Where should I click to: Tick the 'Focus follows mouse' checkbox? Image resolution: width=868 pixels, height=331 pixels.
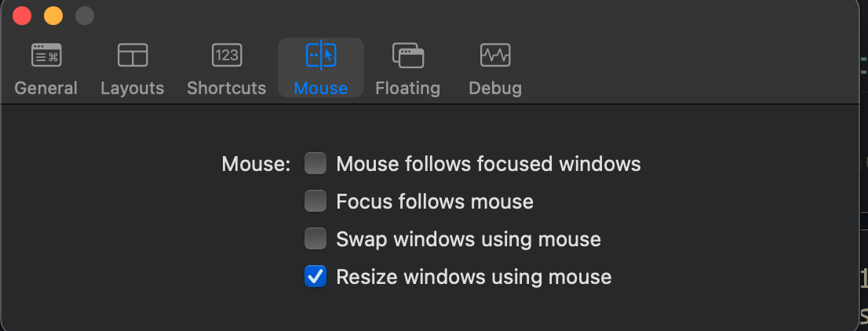(x=315, y=202)
